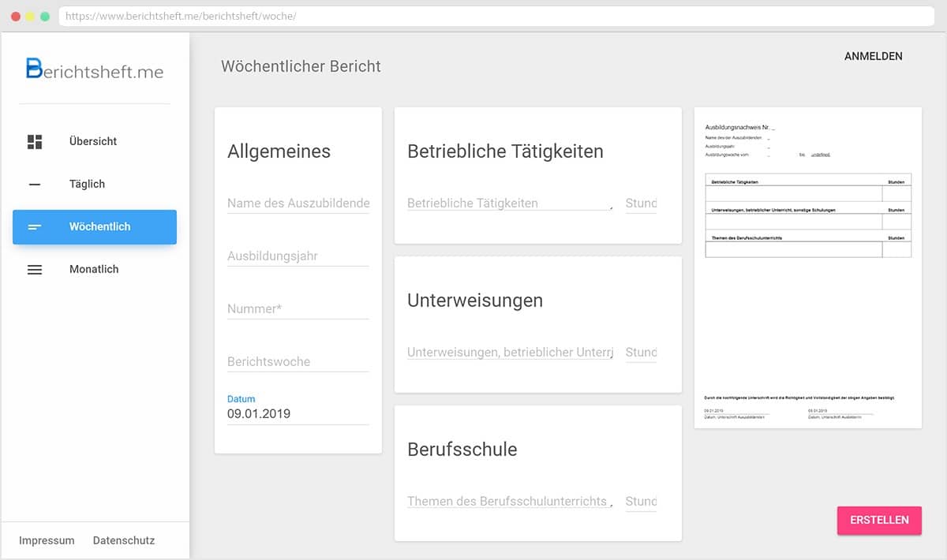947x560 pixels.
Task: Click the Berufsschule hours field
Action: (x=641, y=502)
